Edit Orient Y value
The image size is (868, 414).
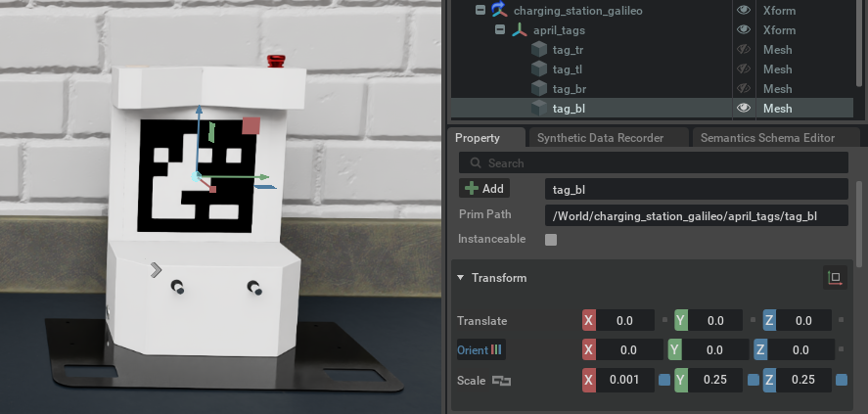pyautogui.click(x=714, y=349)
